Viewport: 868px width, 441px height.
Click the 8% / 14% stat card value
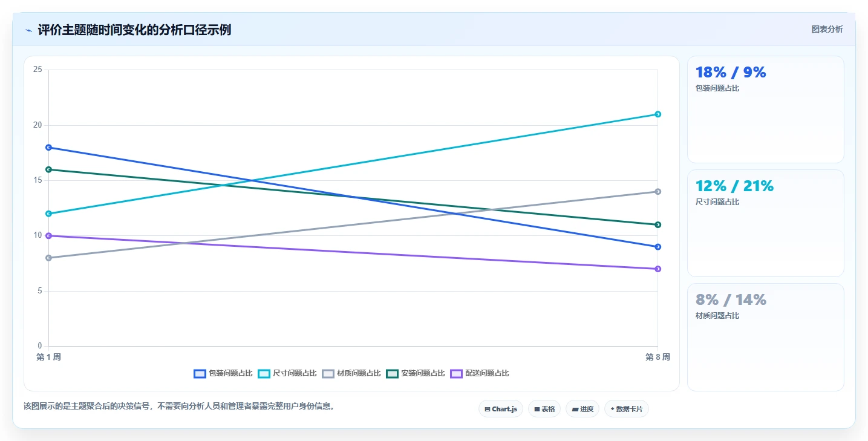pos(731,300)
